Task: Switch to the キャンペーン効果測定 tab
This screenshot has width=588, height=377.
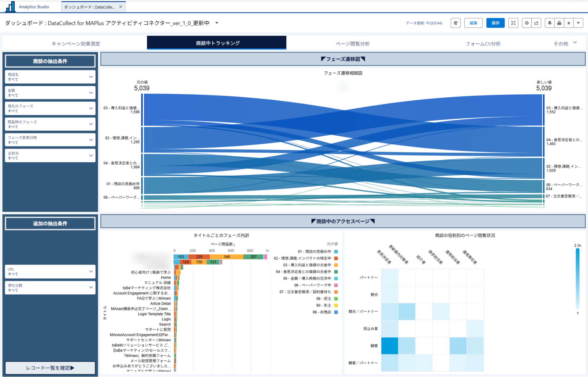Action: [76, 44]
